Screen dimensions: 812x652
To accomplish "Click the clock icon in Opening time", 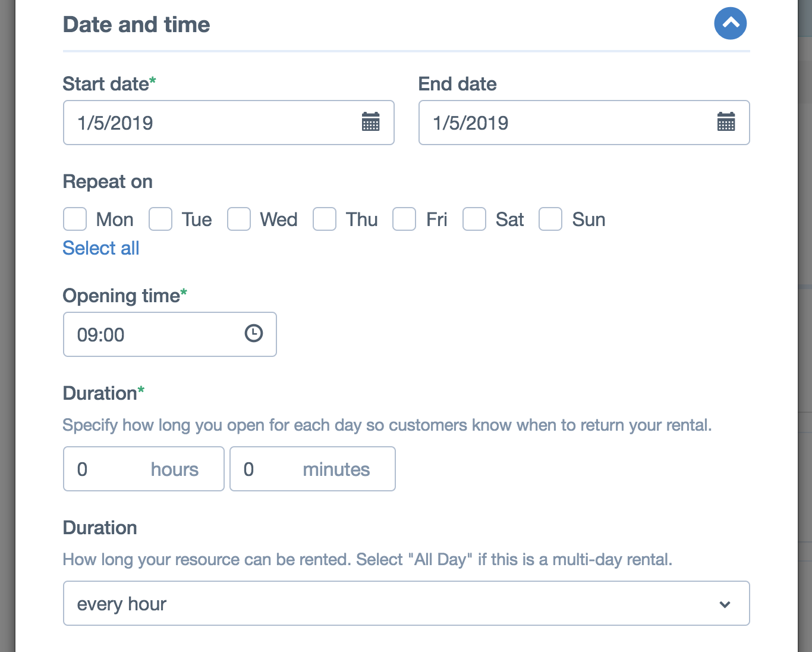I will pyautogui.click(x=254, y=333).
